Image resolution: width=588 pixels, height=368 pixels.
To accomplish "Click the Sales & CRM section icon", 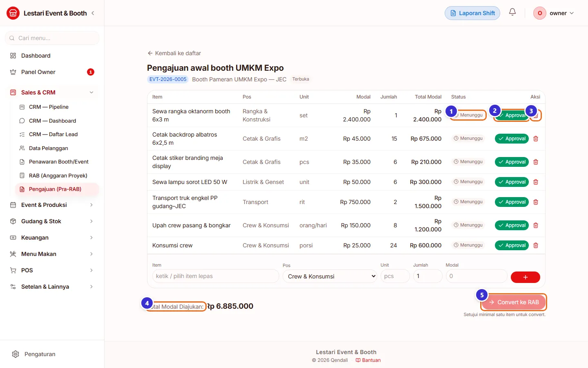I will tap(13, 92).
